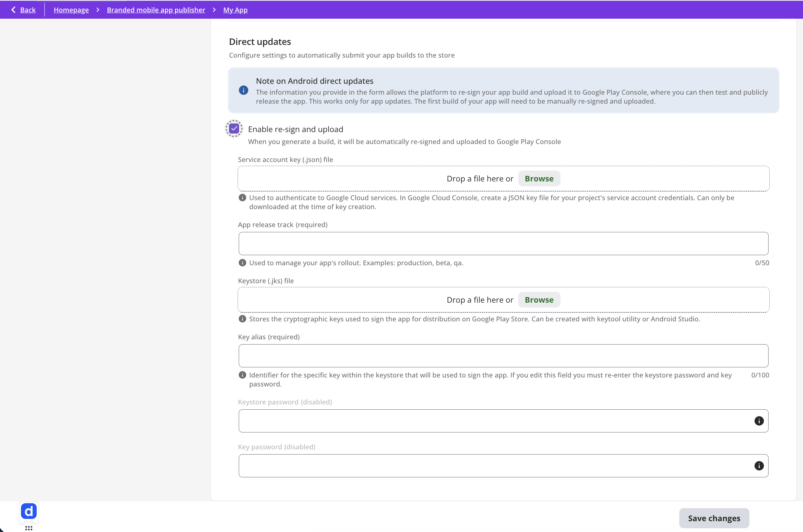Click the grid dots icon below launcher
This screenshot has height=532, width=803.
pos(29,528)
